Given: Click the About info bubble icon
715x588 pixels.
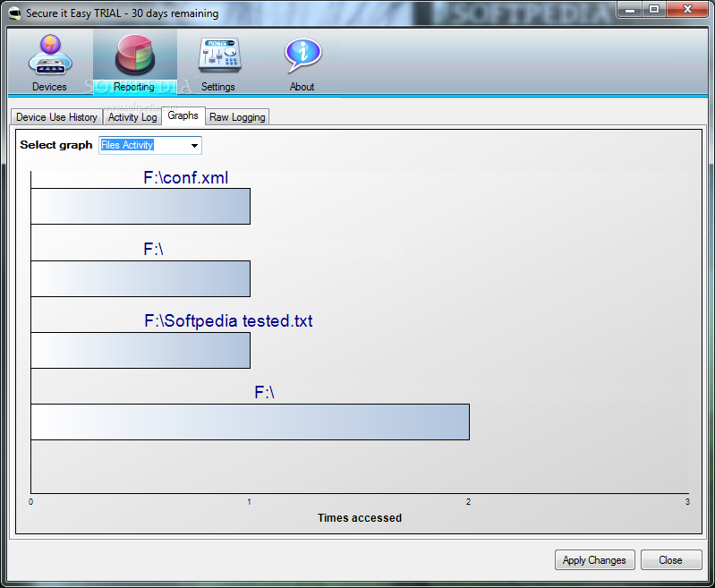Looking at the screenshot, I should [x=302, y=55].
